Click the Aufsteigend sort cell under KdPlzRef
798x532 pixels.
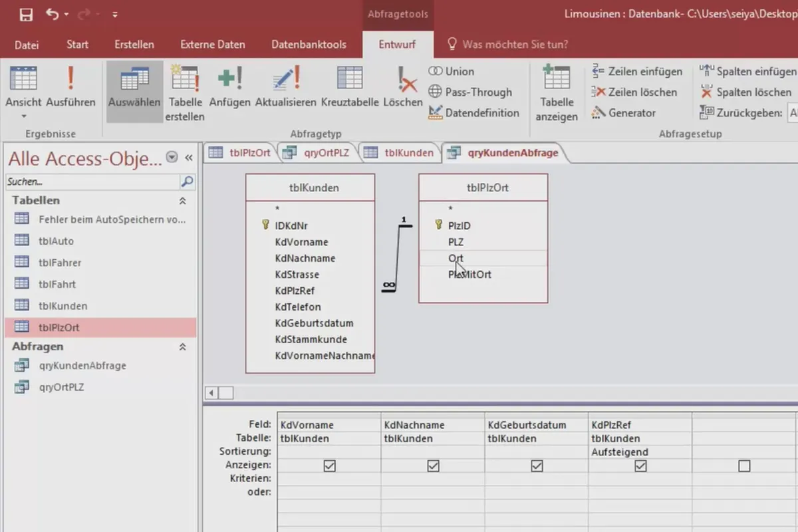coord(640,452)
